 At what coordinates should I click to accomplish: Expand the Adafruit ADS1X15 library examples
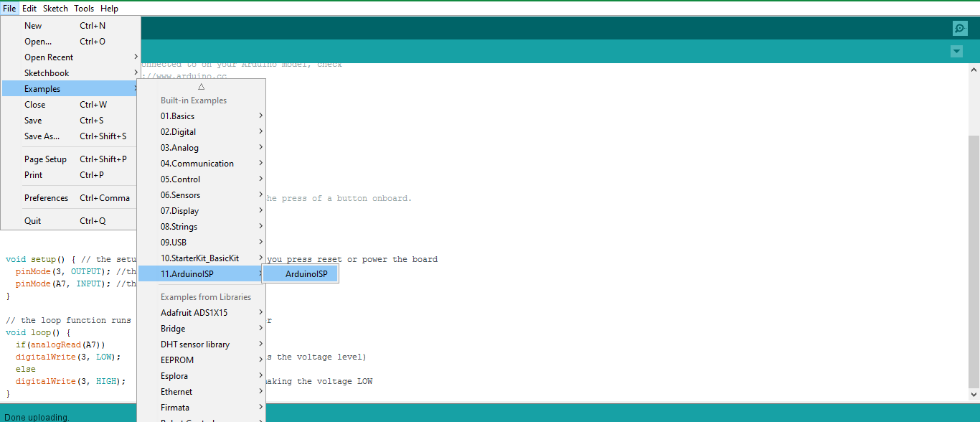202,313
